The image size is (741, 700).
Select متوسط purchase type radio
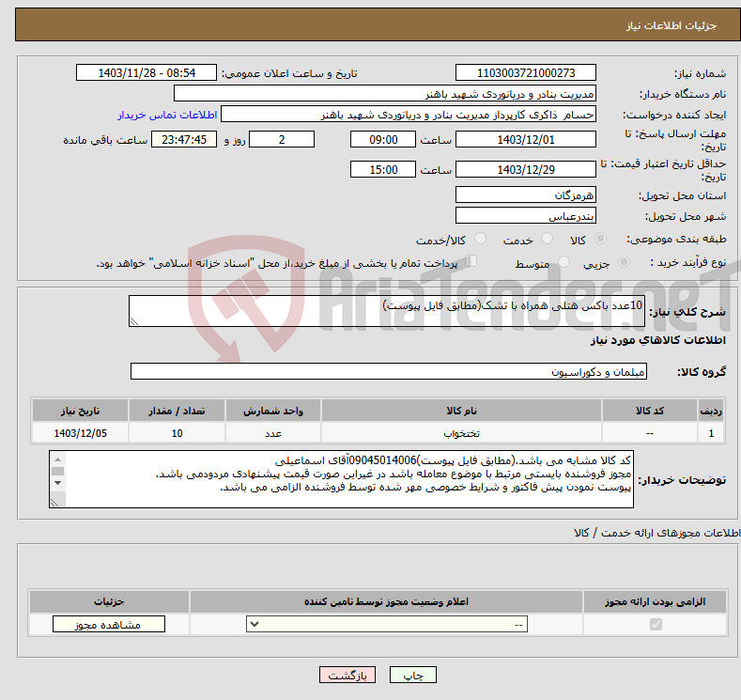click(563, 263)
